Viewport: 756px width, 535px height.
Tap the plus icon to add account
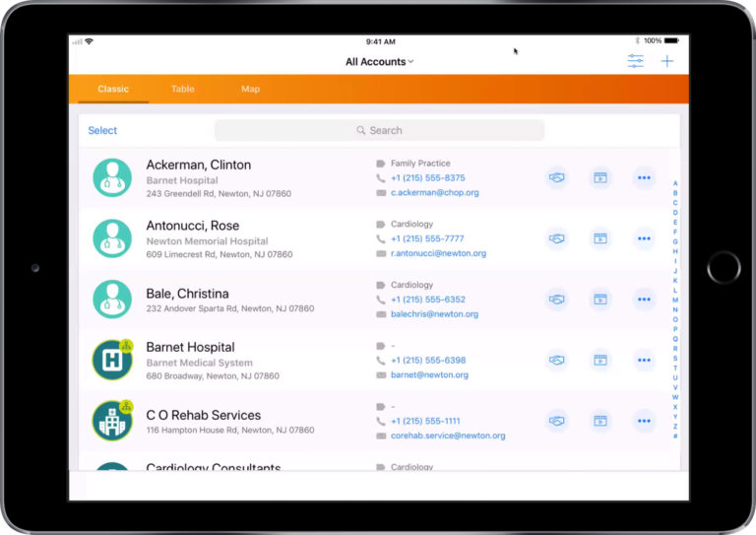point(667,61)
